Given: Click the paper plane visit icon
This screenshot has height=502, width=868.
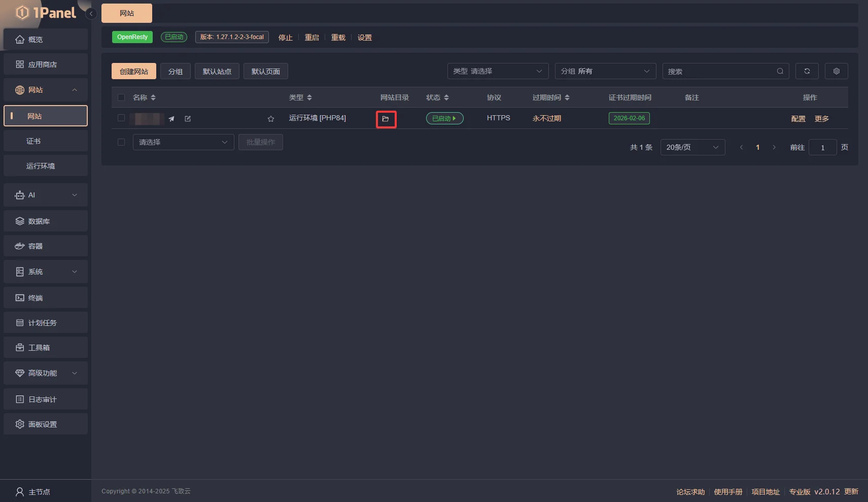Looking at the screenshot, I should (x=171, y=119).
